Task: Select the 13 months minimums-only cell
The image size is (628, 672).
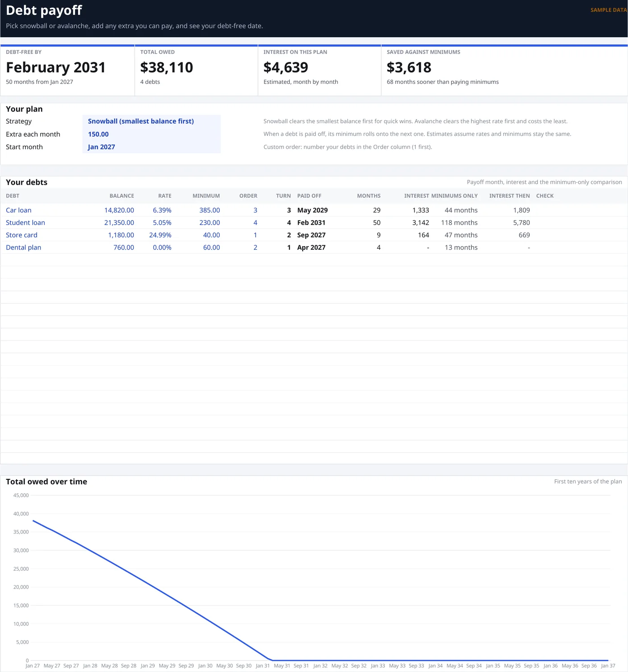Action: (461, 247)
